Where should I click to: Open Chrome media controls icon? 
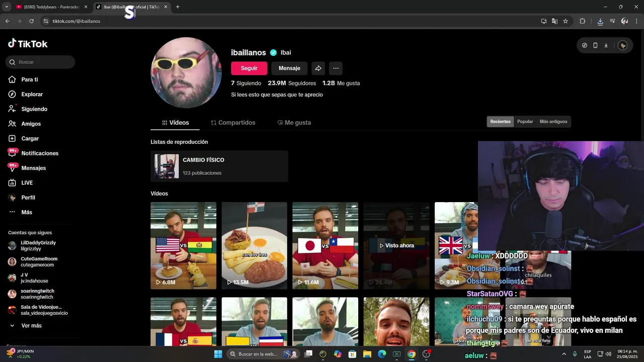pyautogui.click(x=612, y=21)
